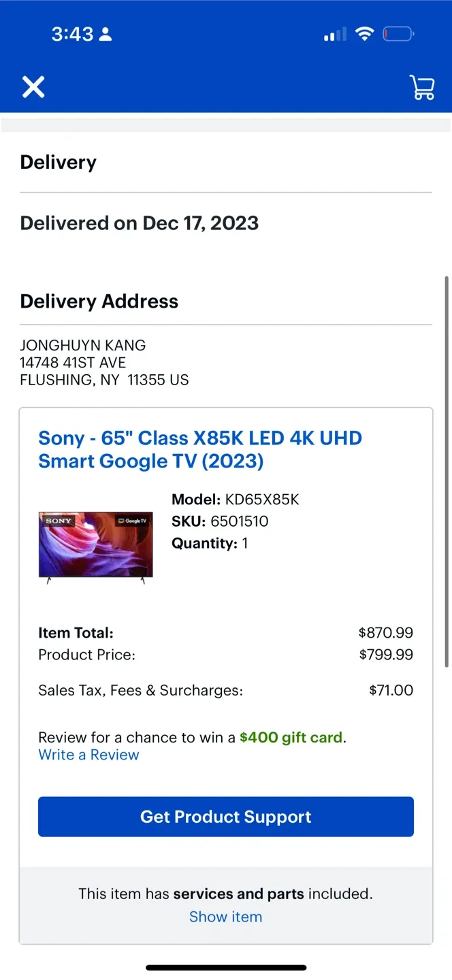Select Write a Review
This screenshot has width=452, height=980.
coord(88,754)
